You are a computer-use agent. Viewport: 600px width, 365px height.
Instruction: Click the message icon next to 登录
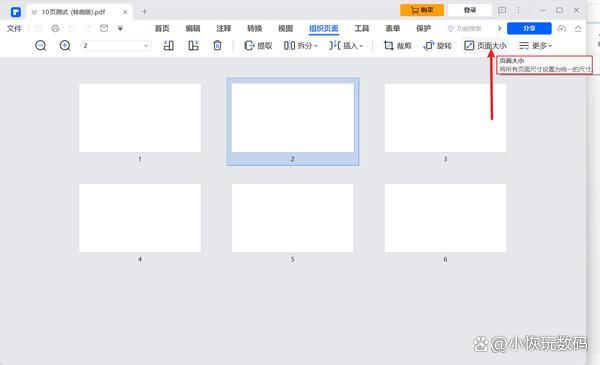[x=502, y=10]
